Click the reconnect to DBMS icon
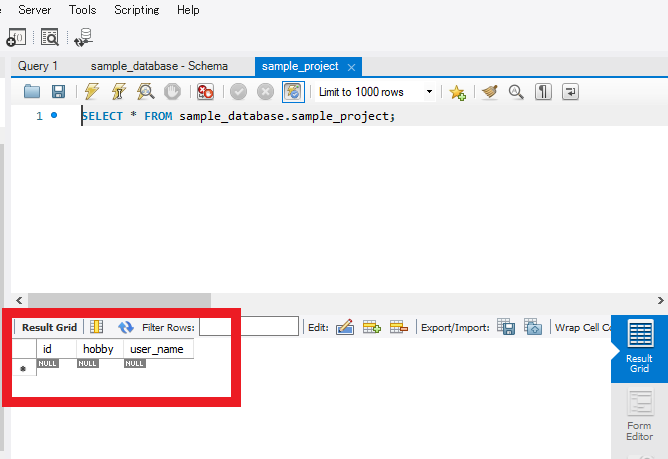Image resolution: width=668 pixels, height=459 pixels. (x=84, y=38)
